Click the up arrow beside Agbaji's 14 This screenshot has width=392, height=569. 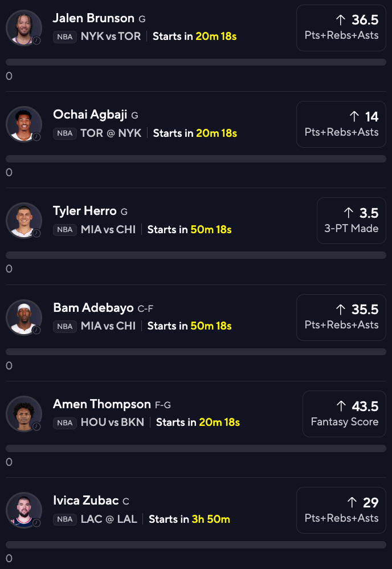coord(354,116)
